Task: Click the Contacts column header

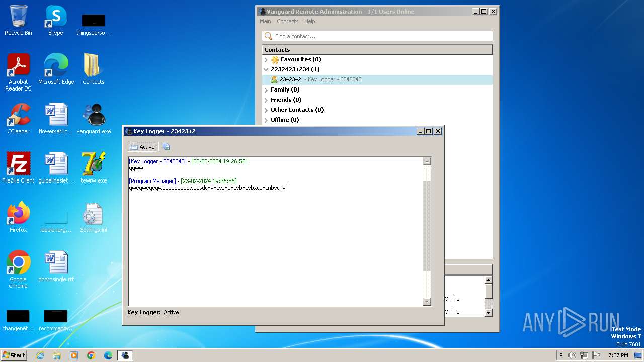Action: pos(377,50)
